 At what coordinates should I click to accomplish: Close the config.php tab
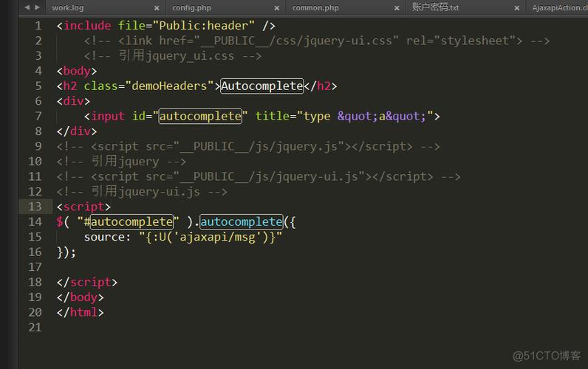[x=277, y=8]
